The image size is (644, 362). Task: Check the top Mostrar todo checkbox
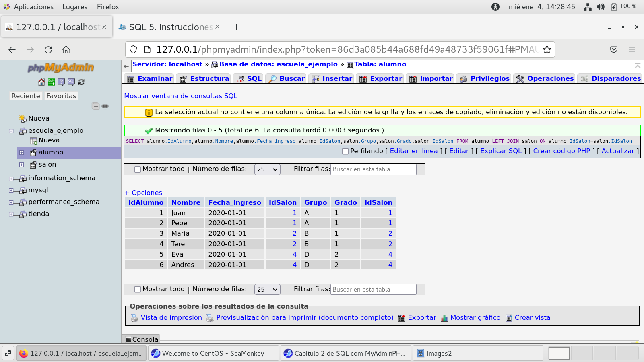[x=138, y=169]
